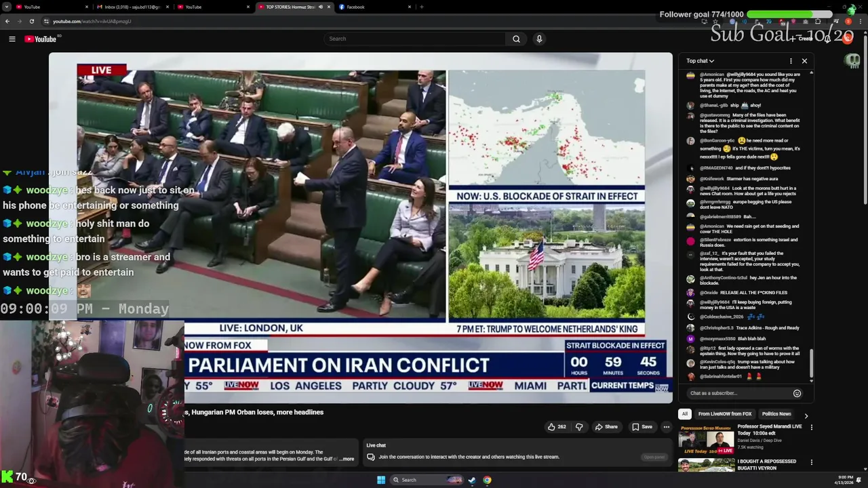Like the video with thumbs up

click(x=557, y=427)
